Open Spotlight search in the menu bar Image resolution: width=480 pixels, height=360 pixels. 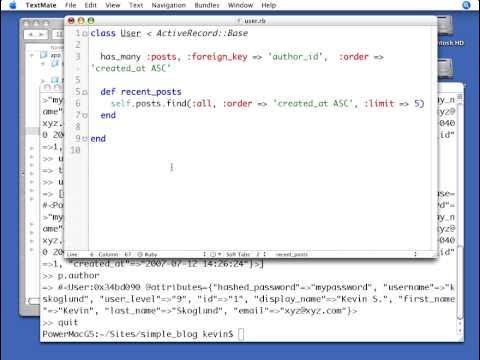466,5
